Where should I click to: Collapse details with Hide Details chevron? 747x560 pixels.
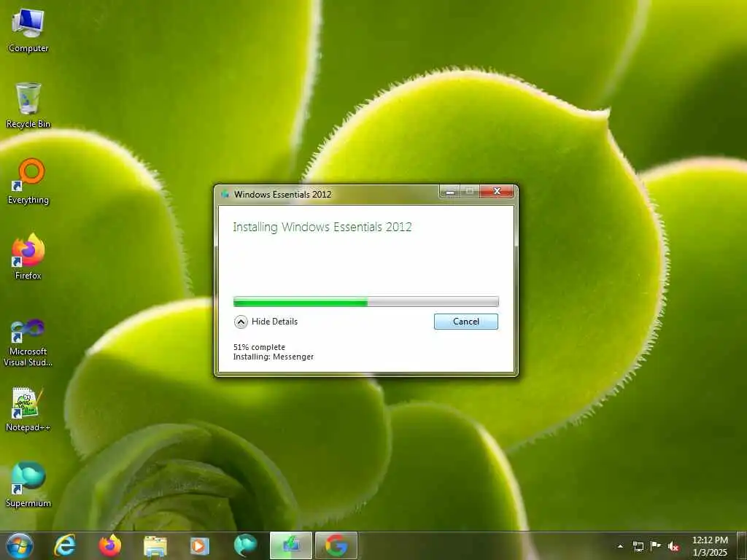point(241,322)
